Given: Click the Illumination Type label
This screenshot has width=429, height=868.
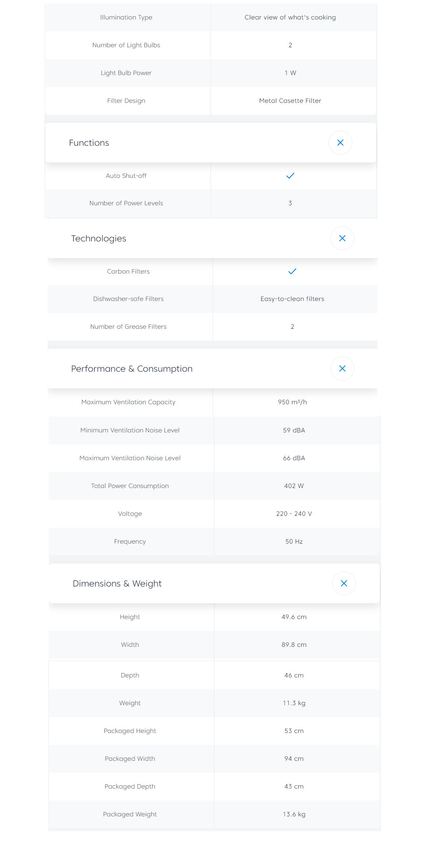Looking at the screenshot, I should point(126,17).
